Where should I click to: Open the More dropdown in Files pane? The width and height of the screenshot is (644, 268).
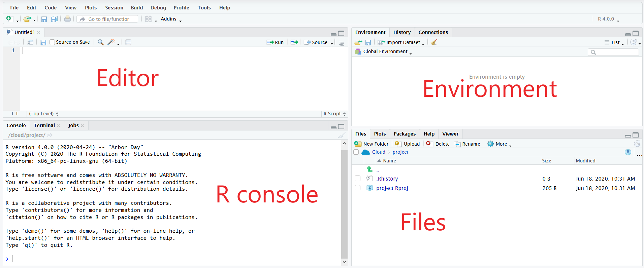click(x=500, y=144)
